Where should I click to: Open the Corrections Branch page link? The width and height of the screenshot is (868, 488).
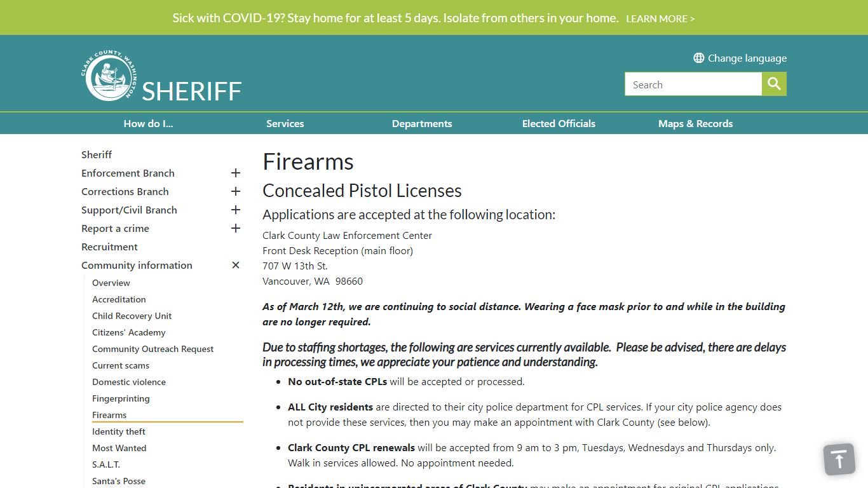125,191
